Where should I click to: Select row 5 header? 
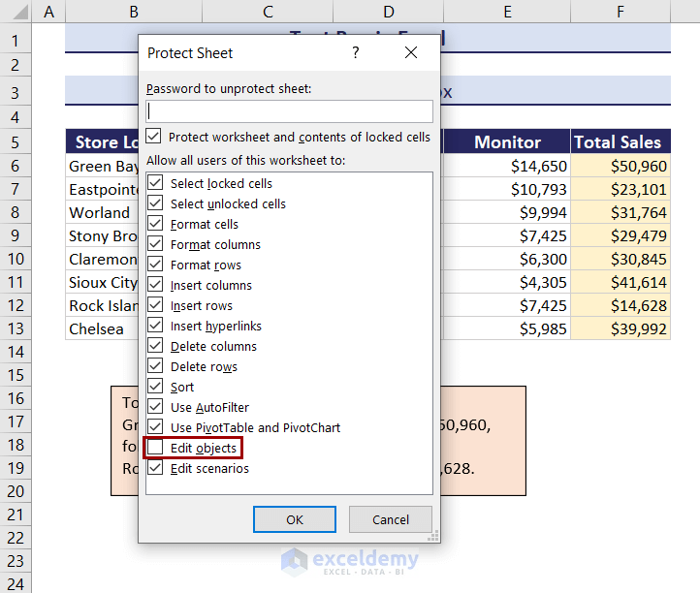coord(16,142)
